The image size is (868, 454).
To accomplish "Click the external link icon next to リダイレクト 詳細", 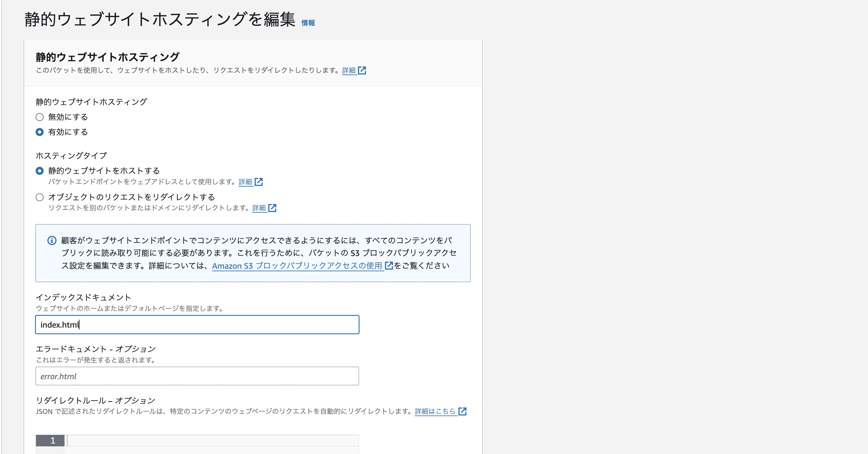I will pos(273,208).
